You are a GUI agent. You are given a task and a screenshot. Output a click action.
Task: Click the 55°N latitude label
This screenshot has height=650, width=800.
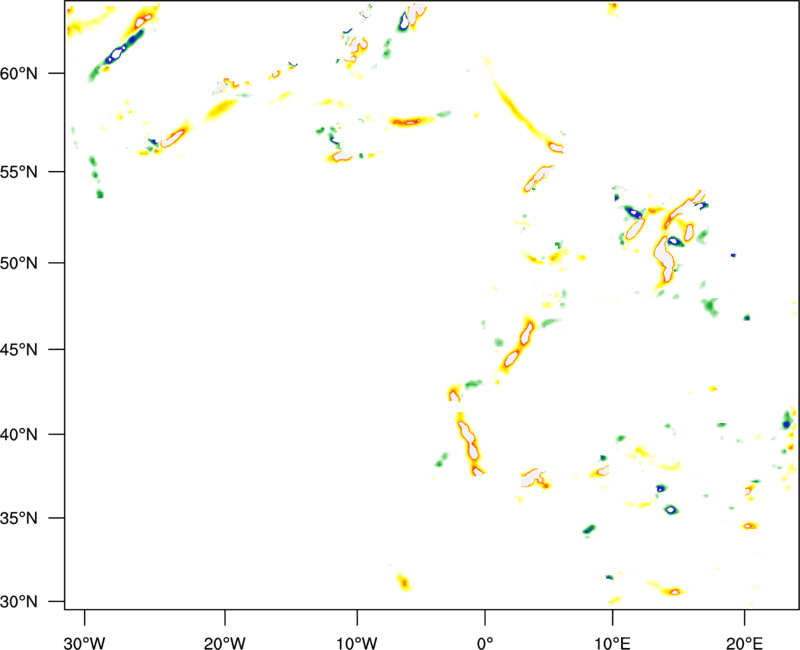point(19,171)
